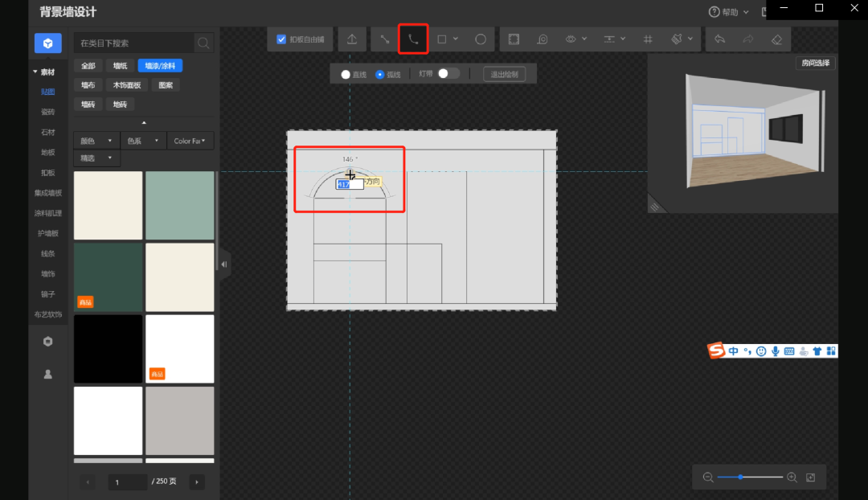Click the keyboard icon in IME bar
This screenshot has width=868, height=500.
789,351
